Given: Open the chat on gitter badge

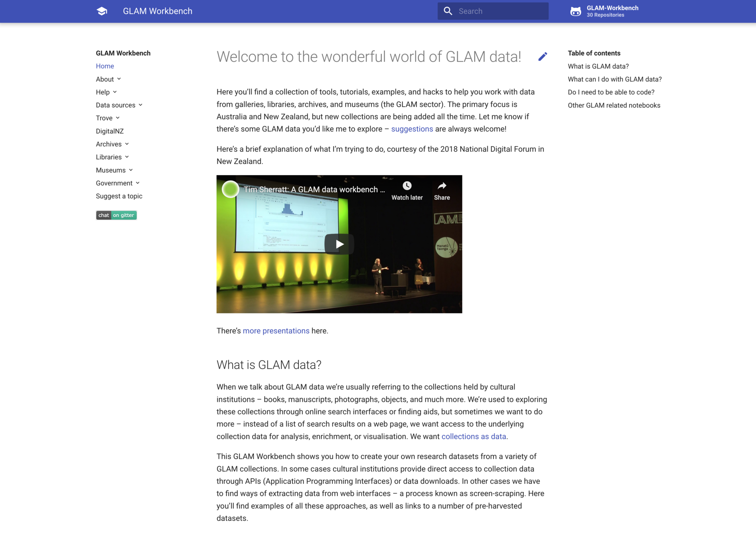Looking at the screenshot, I should [116, 215].
